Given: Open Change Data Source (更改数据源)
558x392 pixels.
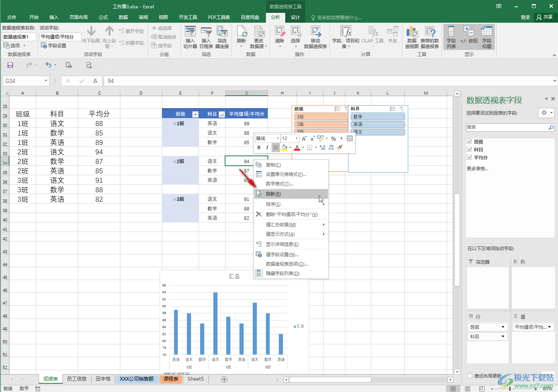Looking at the screenshot, I should (x=259, y=37).
